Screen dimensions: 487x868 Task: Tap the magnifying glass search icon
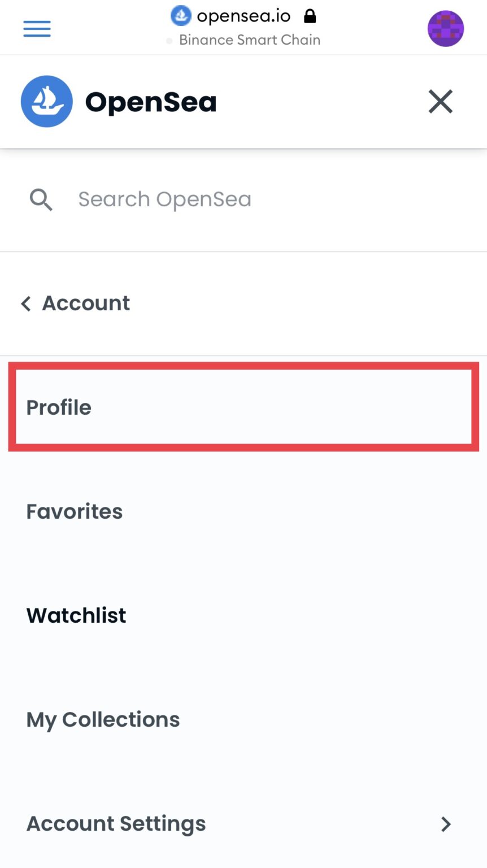(x=40, y=199)
